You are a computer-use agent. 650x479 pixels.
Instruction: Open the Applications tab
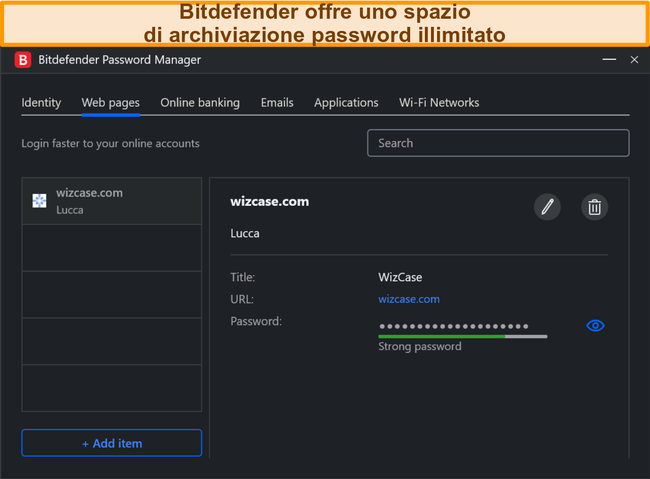pyautogui.click(x=346, y=102)
